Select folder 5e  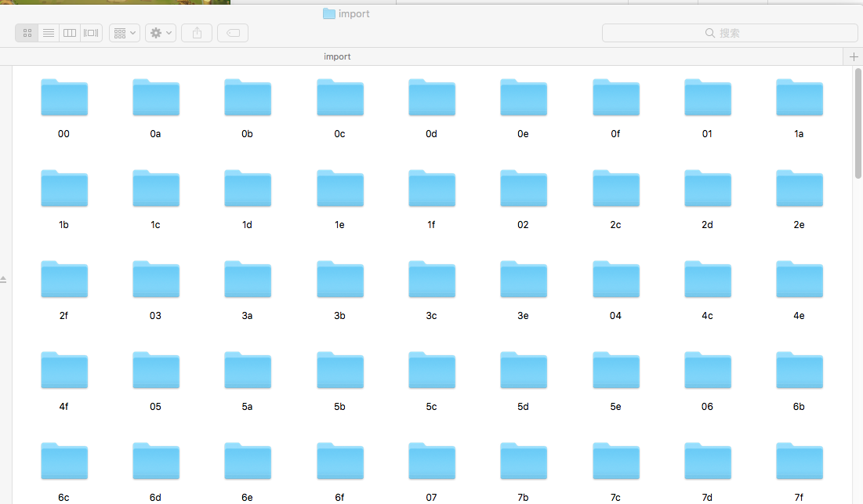pos(616,370)
